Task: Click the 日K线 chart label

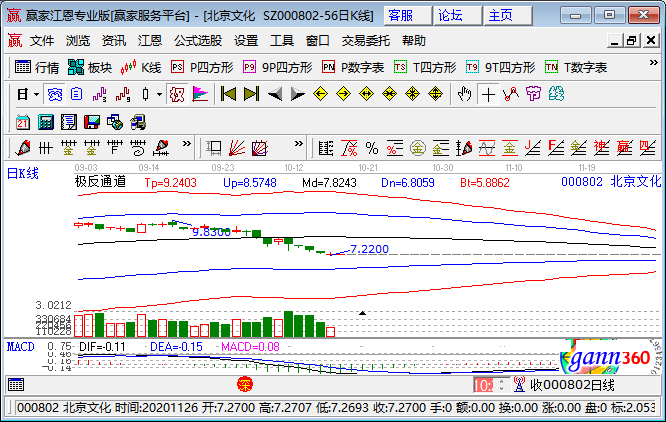Action: pyautogui.click(x=23, y=173)
